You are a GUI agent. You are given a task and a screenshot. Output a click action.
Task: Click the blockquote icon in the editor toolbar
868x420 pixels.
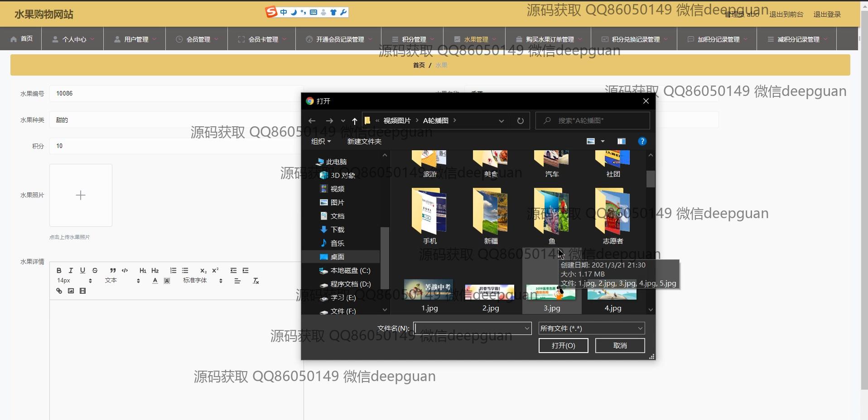click(x=113, y=271)
